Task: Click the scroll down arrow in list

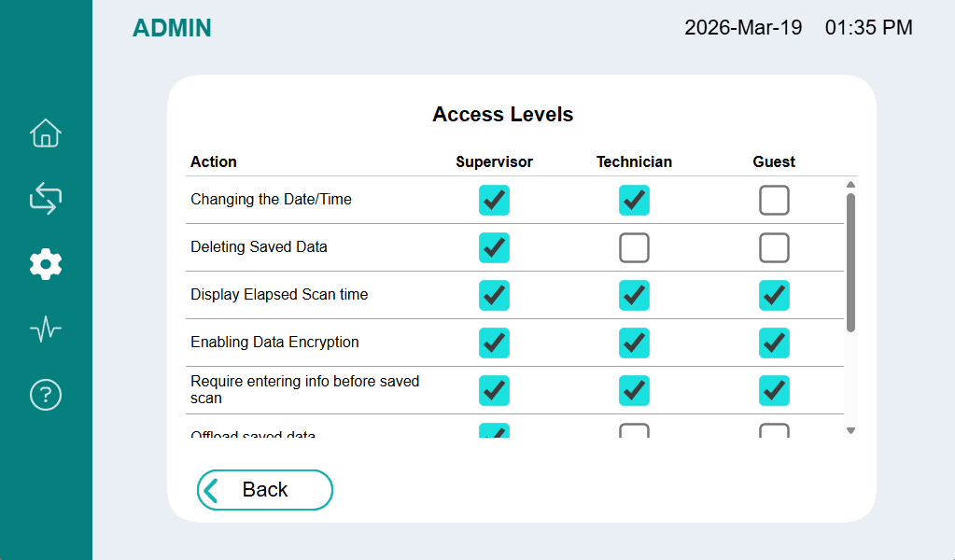Action: coord(850,430)
